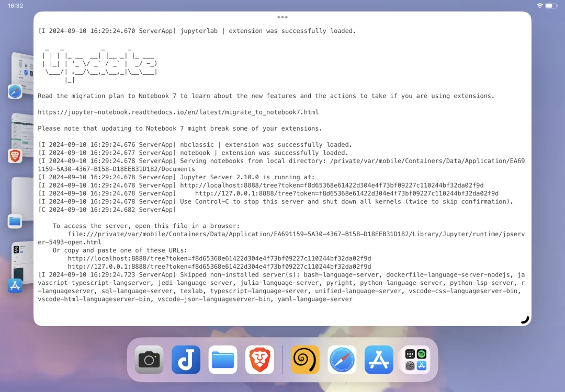
Task: Open the Files app from the dock
Action: click(x=223, y=360)
